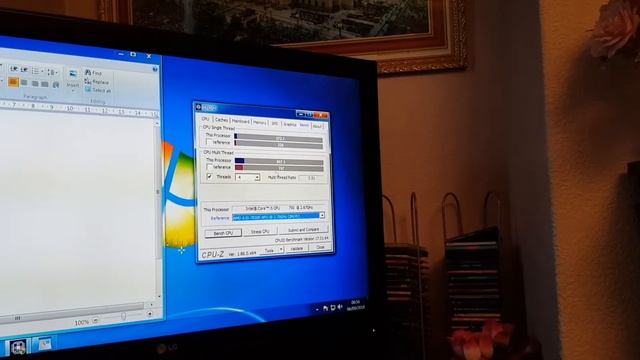Switch to the About tab
The image size is (640, 360).
click(x=317, y=126)
